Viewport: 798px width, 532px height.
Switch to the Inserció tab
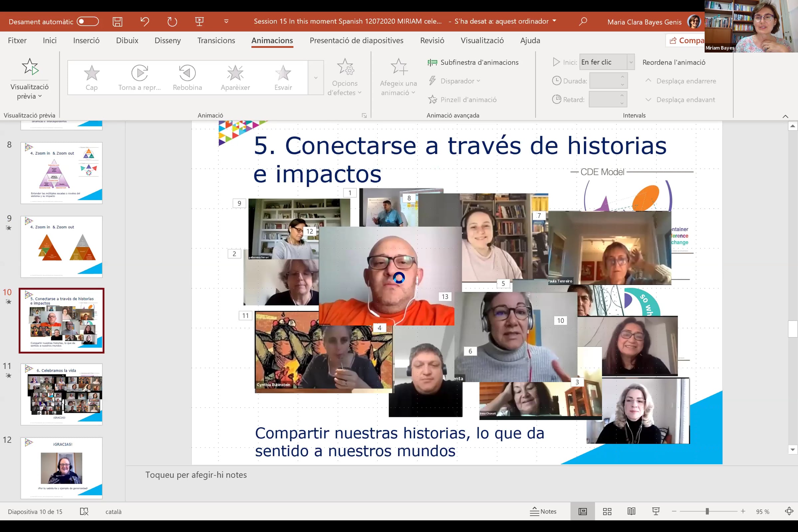click(86, 40)
